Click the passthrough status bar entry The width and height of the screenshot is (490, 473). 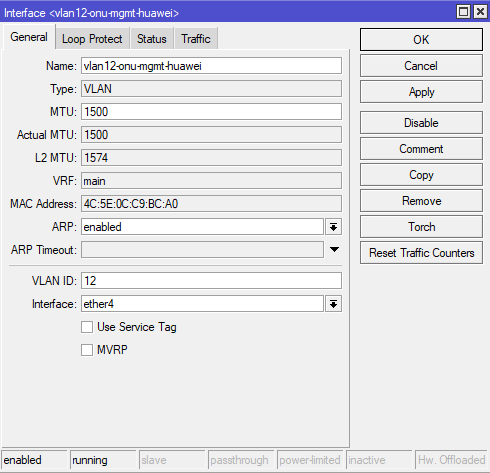pyautogui.click(x=241, y=460)
